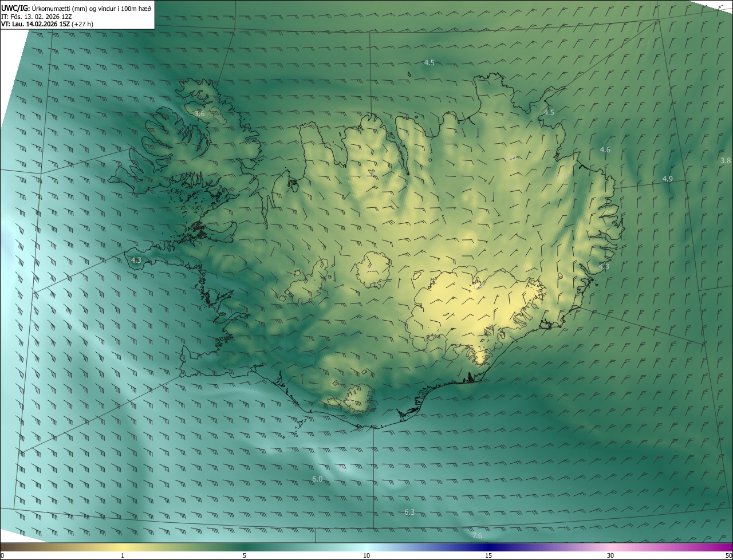Click the 4.3 value near the Snæfellsnes peninsula
The image size is (733, 560).
click(x=136, y=260)
